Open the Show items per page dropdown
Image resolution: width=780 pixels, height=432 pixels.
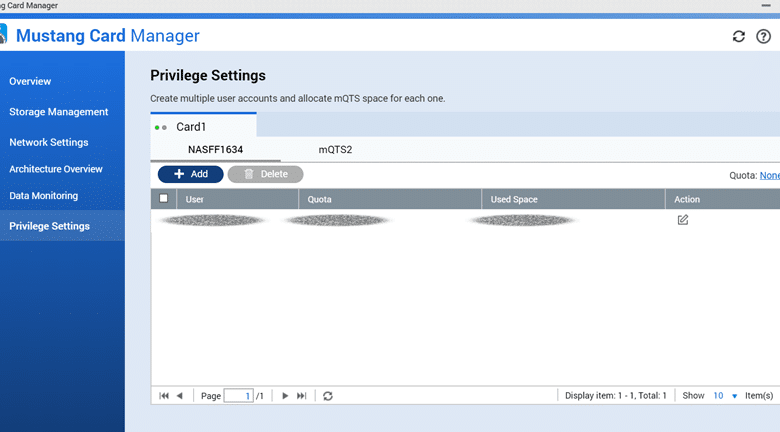click(x=726, y=396)
